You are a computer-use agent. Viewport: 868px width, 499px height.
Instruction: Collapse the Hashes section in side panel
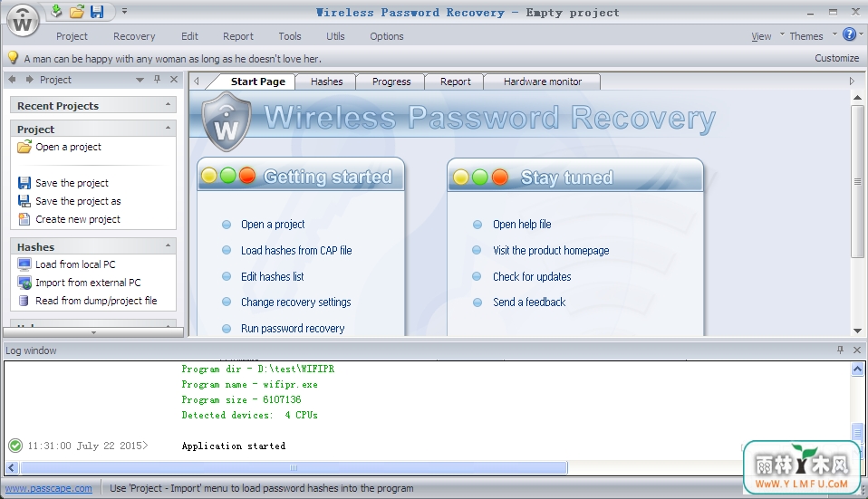coord(168,245)
